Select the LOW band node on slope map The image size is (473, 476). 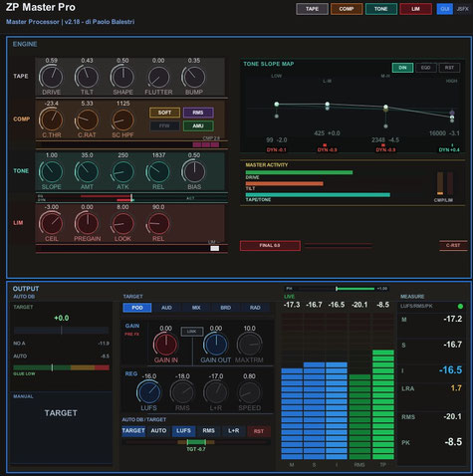coord(277,105)
